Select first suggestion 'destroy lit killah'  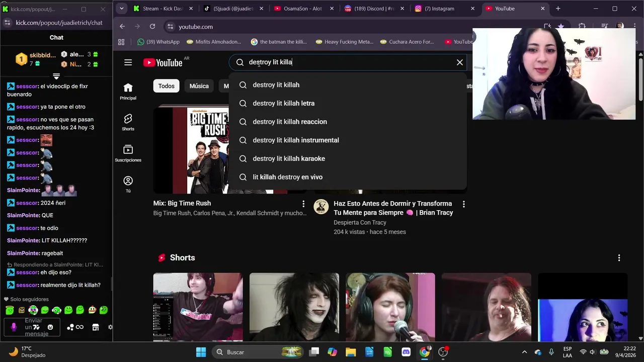[347, 85]
